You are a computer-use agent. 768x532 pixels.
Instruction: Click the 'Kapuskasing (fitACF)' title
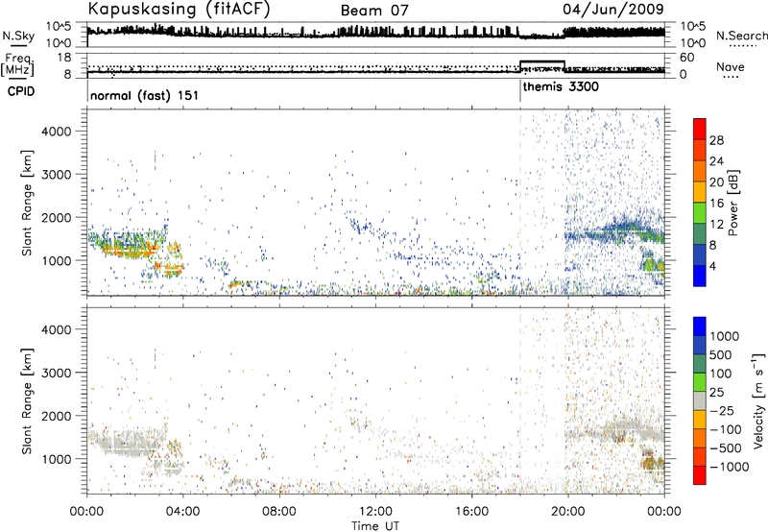[x=179, y=9]
